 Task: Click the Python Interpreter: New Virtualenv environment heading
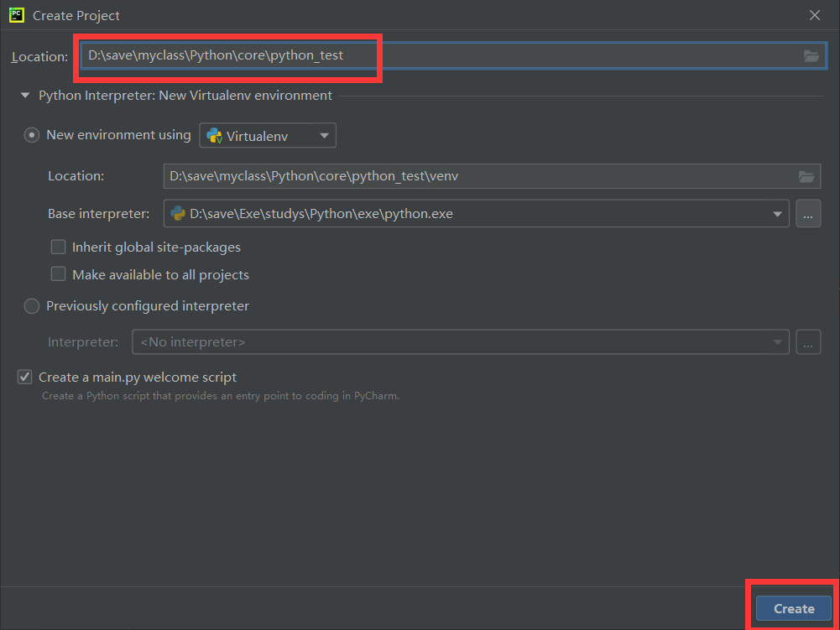click(x=185, y=96)
